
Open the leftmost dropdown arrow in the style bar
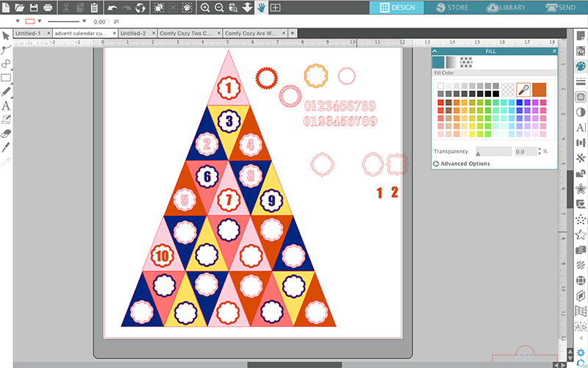click(18, 21)
